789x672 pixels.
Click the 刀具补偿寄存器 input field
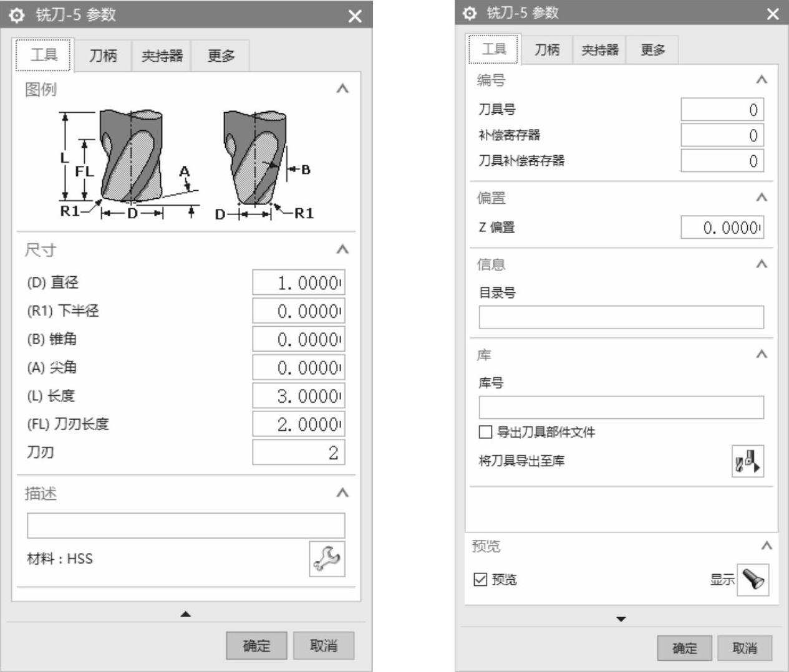[x=722, y=161]
